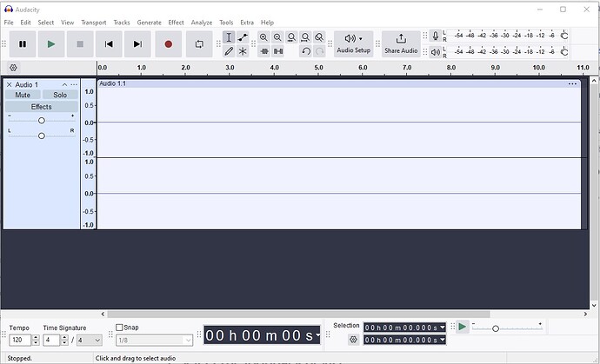The width and height of the screenshot is (600, 364).
Task: Click the horizontal scrollbar thumb
Action: 298,314
